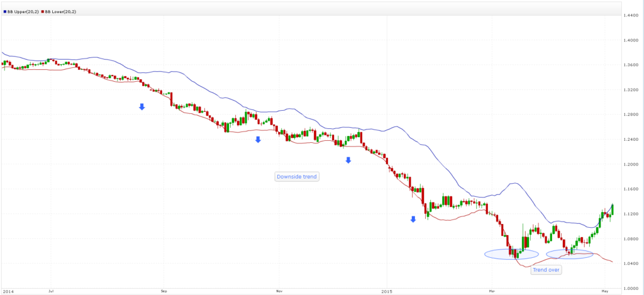Image resolution: width=644 pixels, height=295 pixels.
Task: Click the 1.4400 price axis label
Action: pos(630,15)
